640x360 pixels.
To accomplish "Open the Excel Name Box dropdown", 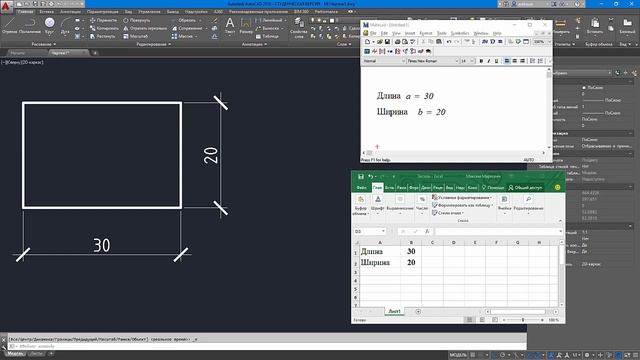I will 383,231.
